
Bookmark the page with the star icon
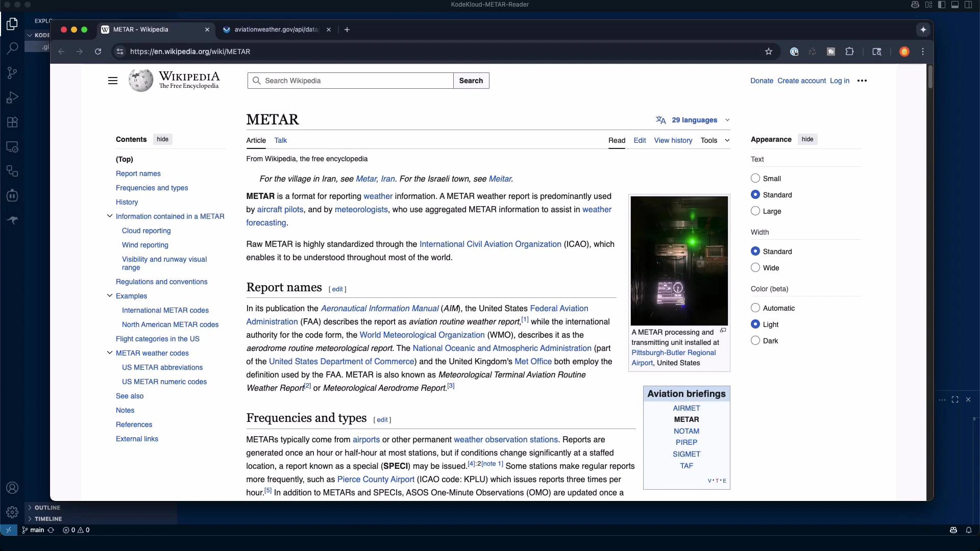[769, 52]
